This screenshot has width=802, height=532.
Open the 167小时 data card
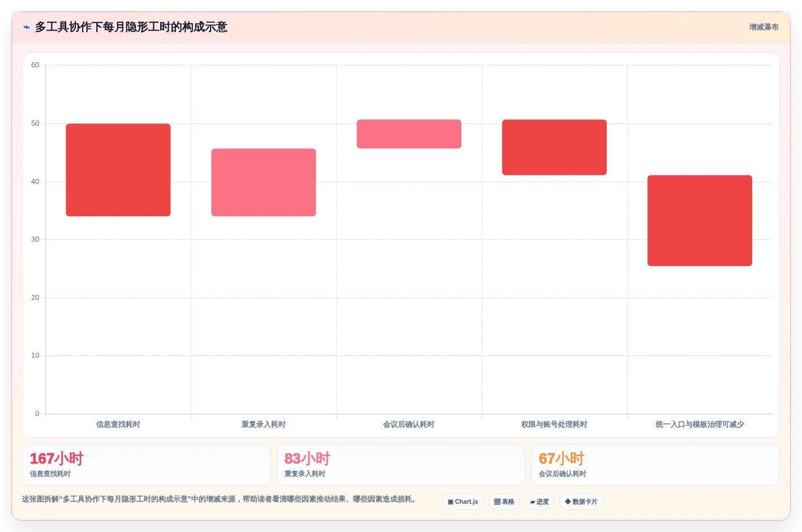[x=147, y=465]
